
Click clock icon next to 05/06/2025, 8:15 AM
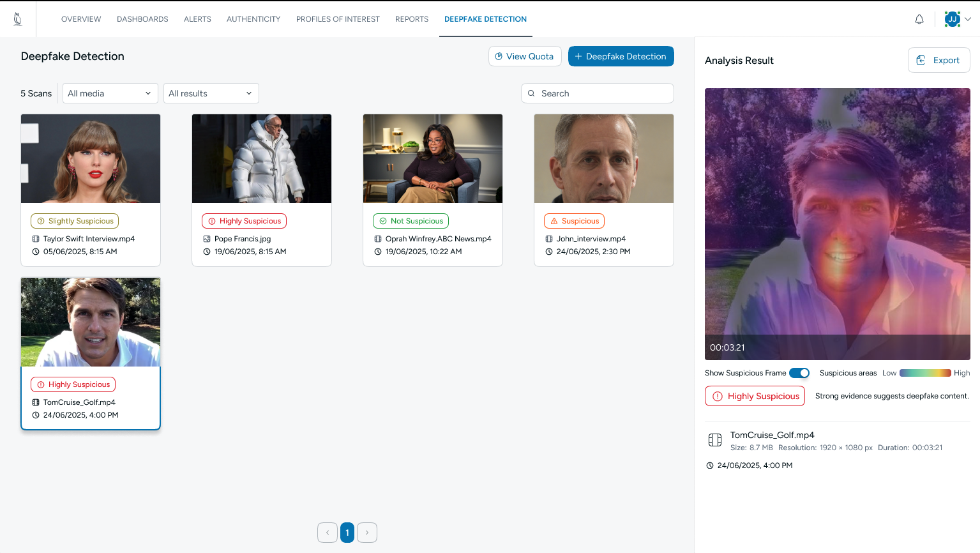36,252
